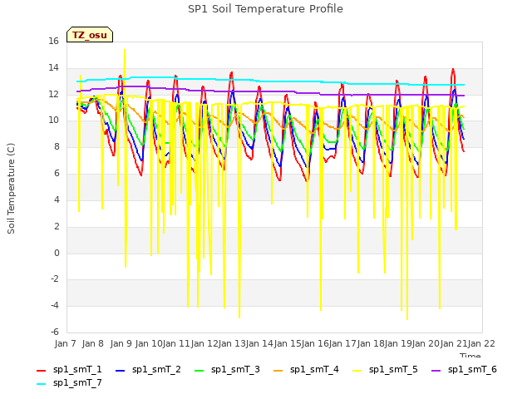This screenshot has height=399, width=532.
Task: Click the Soil Temperature (C) axis title
Action: (x=11, y=189)
